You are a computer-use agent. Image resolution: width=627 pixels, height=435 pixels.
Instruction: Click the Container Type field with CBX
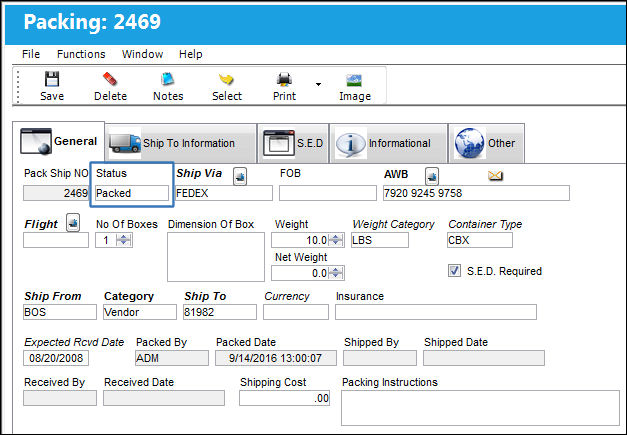[480, 240]
